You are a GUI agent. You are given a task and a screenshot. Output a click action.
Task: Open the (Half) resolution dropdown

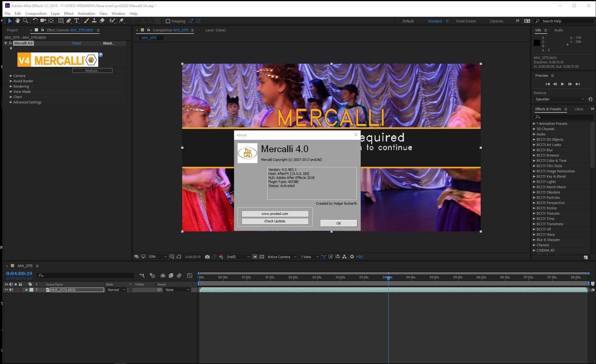pos(238,257)
